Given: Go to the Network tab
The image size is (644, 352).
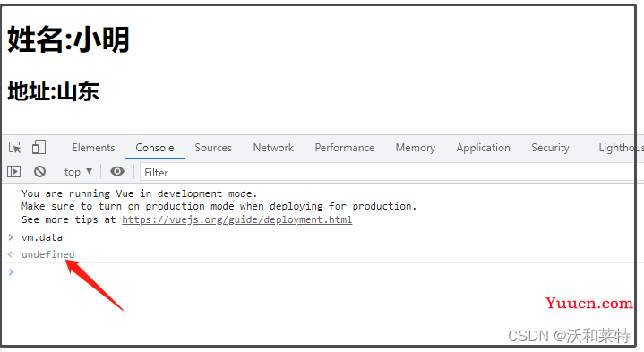Looking at the screenshot, I should coord(273,148).
